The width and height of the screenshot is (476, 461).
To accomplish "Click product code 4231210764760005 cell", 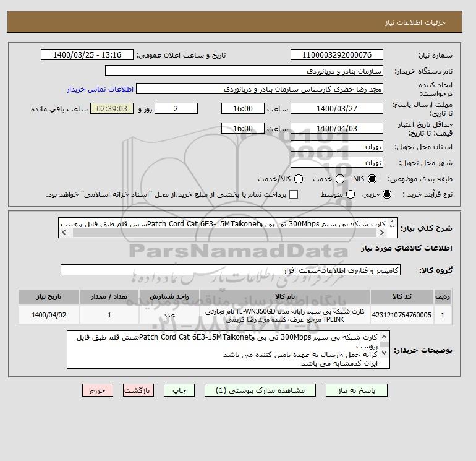I will click(402, 315).
